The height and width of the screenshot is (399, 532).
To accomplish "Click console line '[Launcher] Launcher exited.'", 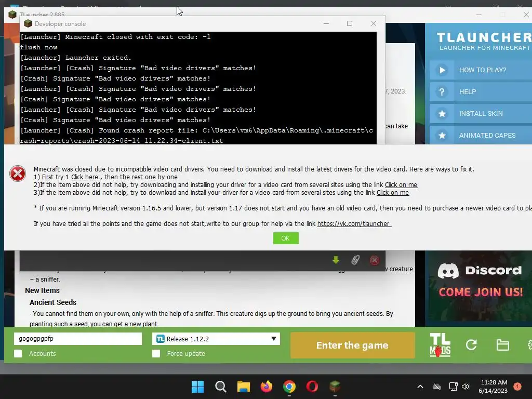I will pyautogui.click(x=76, y=58).
